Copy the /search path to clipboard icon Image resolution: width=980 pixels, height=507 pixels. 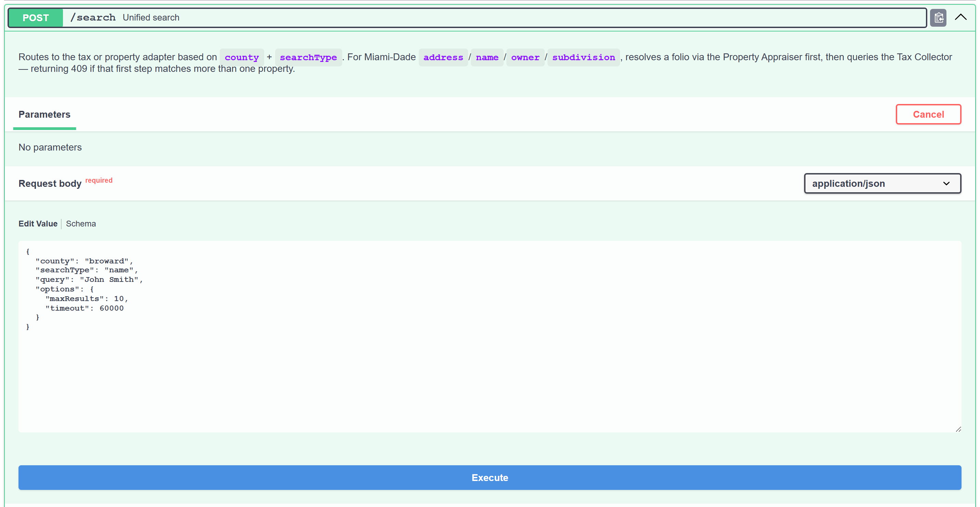click(x=938, y=17)
